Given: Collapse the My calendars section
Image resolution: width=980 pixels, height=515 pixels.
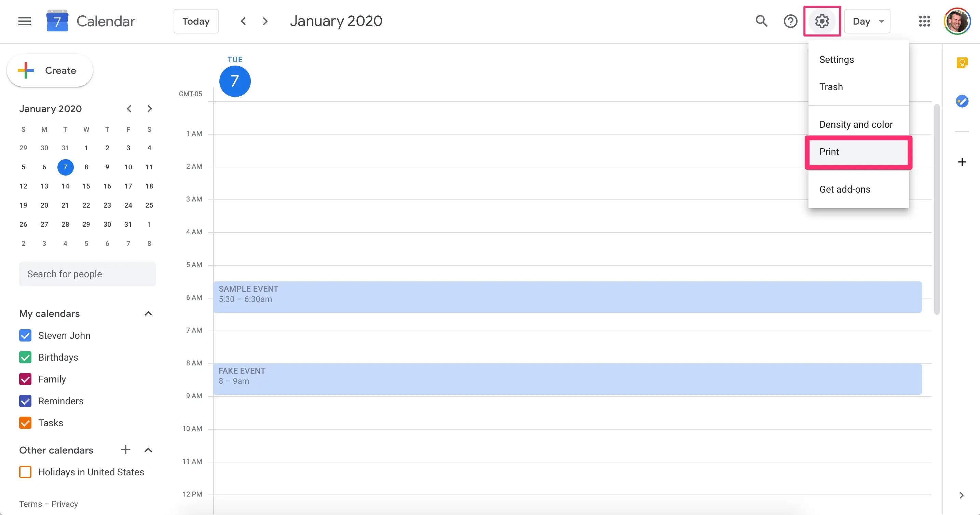Looking at the screenshot, I should pos(148,314).
